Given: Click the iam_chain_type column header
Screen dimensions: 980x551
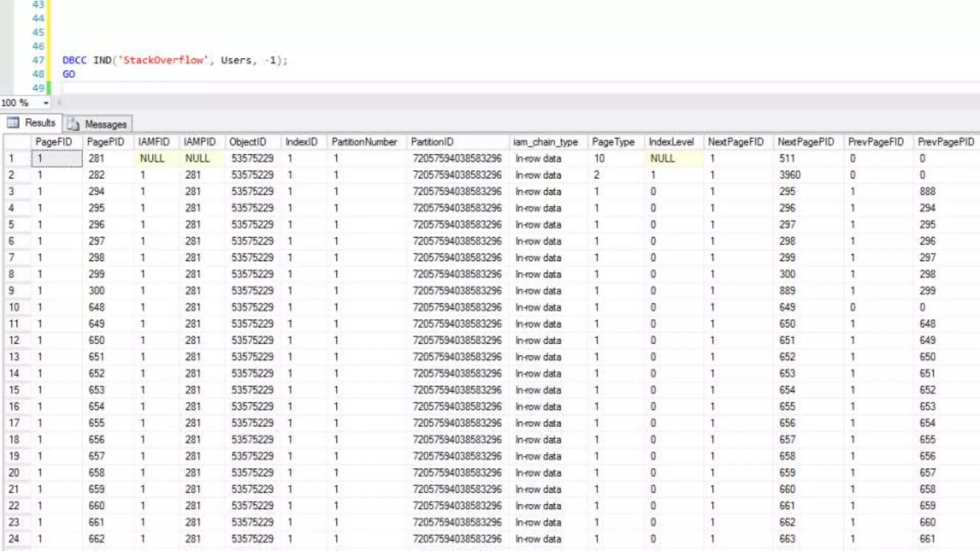Looking at the screenshot, I should click(545, 142).
